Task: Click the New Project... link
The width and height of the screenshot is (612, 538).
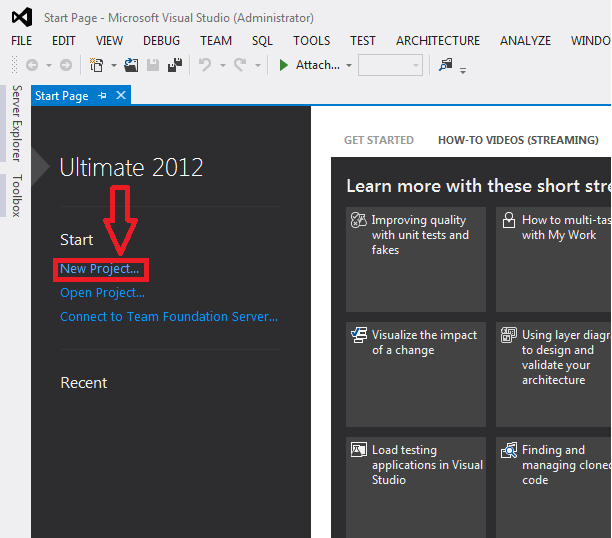Action: [100, 269]
